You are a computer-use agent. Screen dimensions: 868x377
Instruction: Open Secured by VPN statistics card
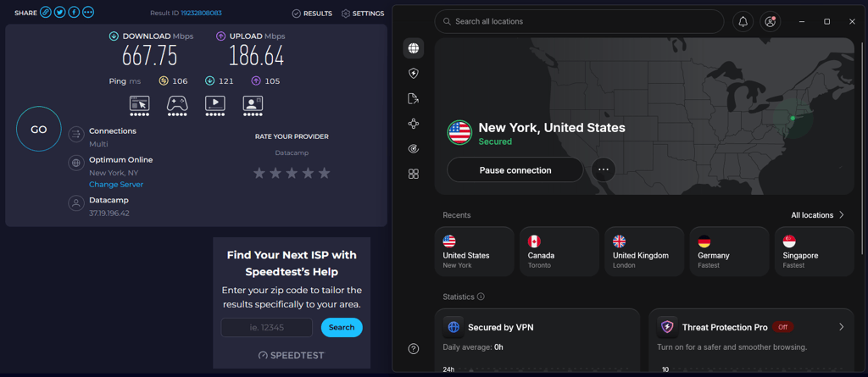537,341
